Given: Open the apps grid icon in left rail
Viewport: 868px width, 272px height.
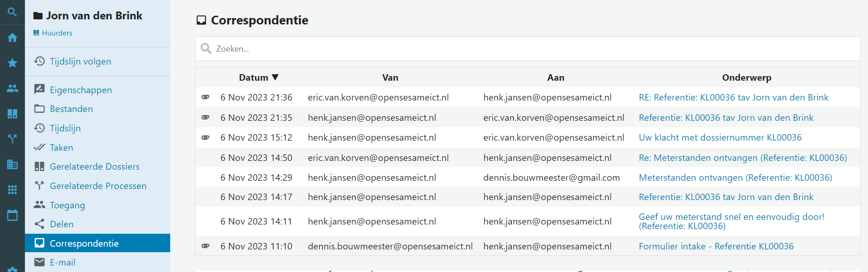Looking at the screenshot, I should point(12,189).
